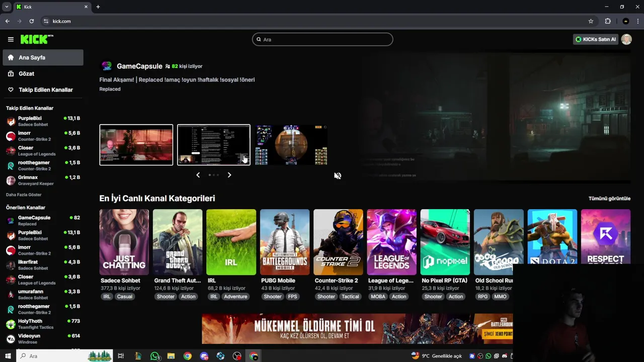
Task: Open Old School RuneScape category card
Action: [499, 242]
